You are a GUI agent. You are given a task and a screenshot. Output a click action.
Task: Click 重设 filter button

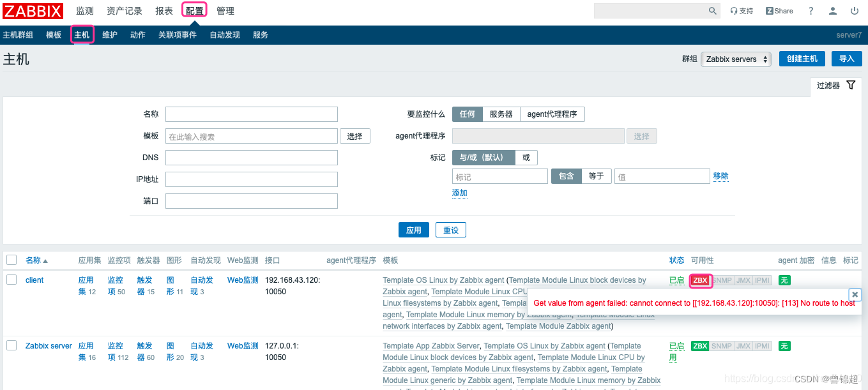451,230
